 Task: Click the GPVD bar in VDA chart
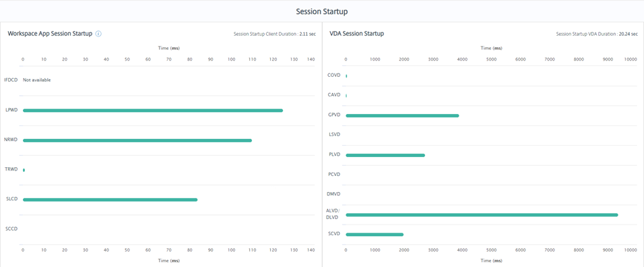click(402, 116)
